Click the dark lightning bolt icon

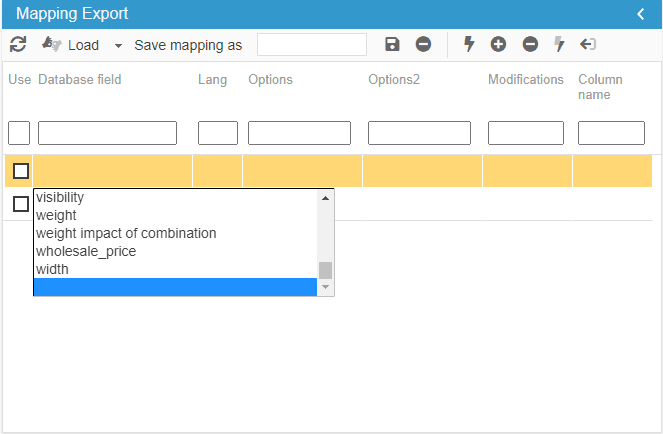pyautogui.click(x=469, y=44)
